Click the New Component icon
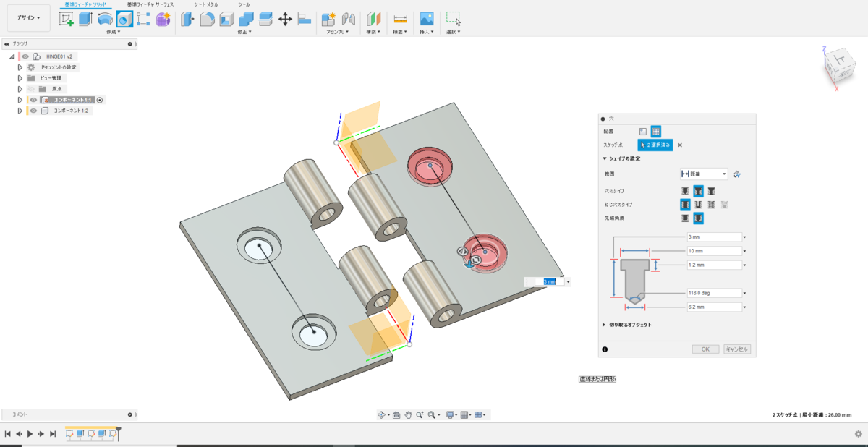This screenshot has height=447, width=868. tap(329, 20)
